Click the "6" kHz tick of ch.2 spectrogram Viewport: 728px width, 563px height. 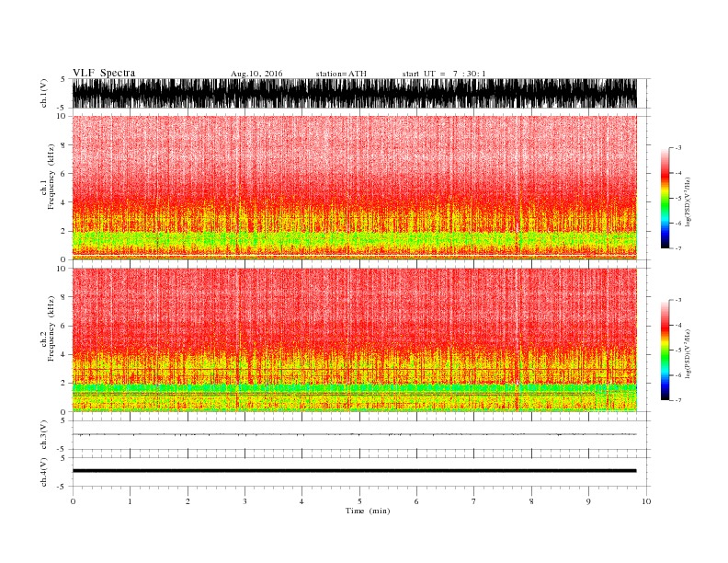click(64, 326)
